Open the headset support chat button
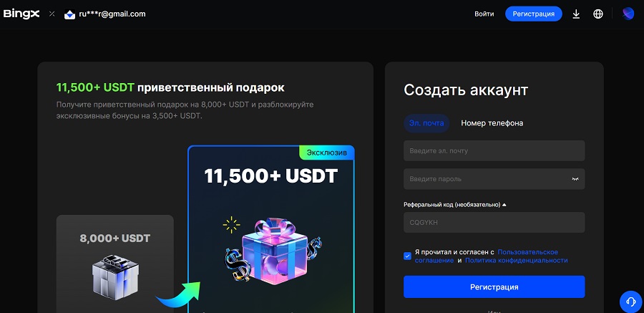The height and width of the screenshot is (313, 644). (631, 302)
